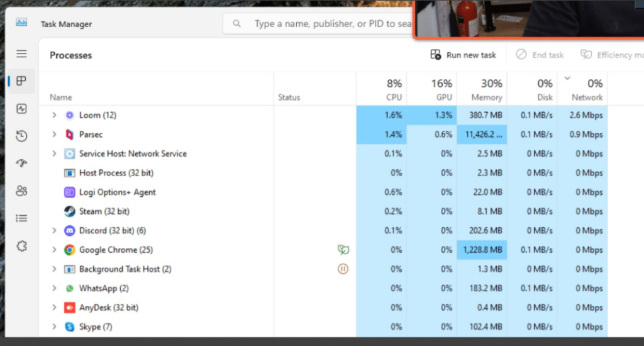
Task: Expand the Skype (7) group
Action: (54, 326)
